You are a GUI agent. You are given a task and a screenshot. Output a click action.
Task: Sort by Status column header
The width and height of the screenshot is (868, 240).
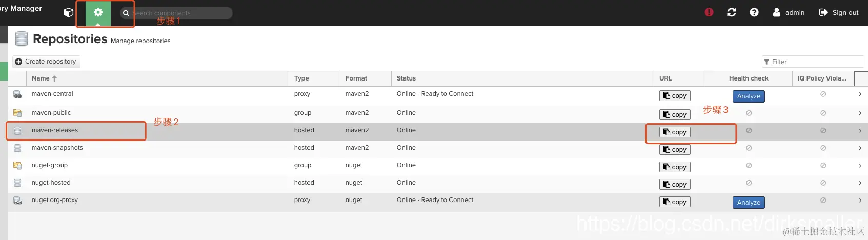(x=522, y=78)
